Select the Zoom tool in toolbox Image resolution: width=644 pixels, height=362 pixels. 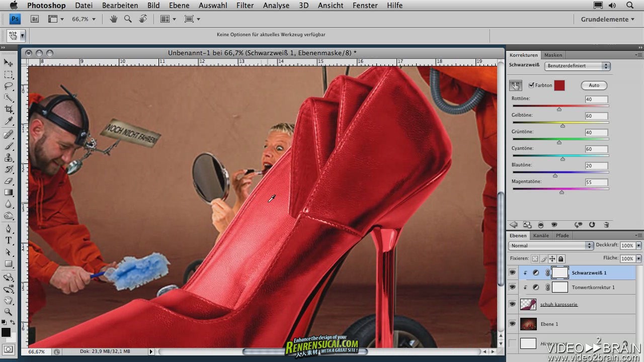point(9,312)
